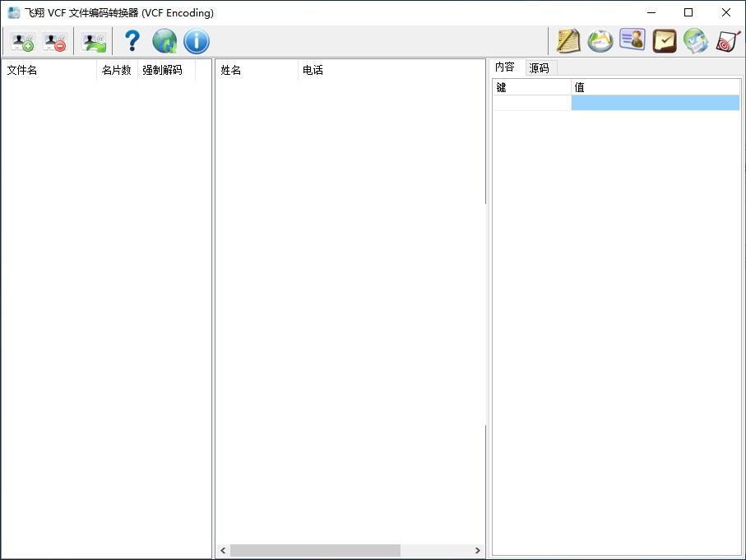Click the horizontal scrollbar left arrow
This screenshot has height=560, width=746.
click(x=223, y=550)
